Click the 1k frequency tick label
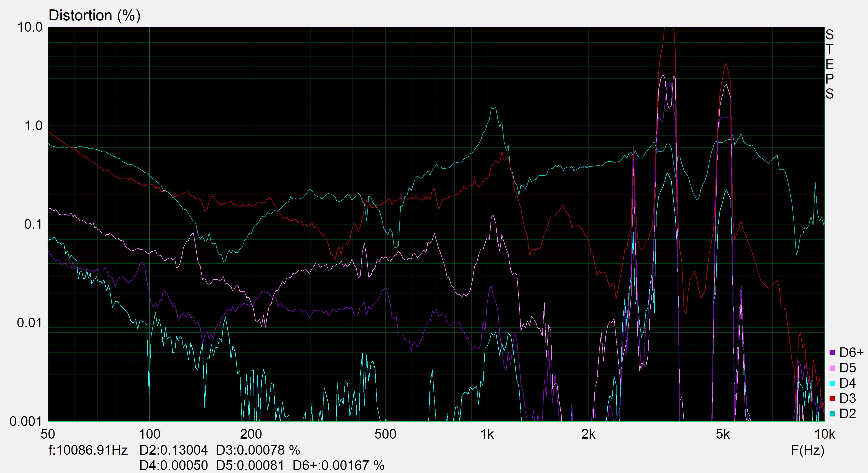 click(487, 434)
